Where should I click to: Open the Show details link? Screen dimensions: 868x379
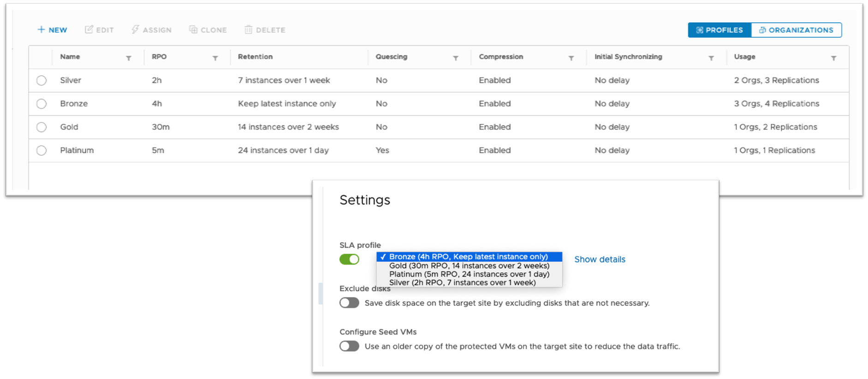[600, 260]
